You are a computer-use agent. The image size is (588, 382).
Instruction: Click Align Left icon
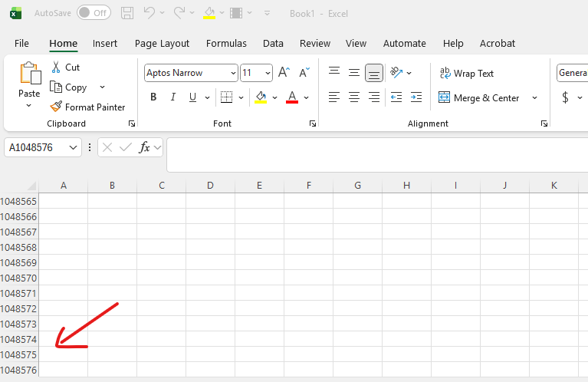click(x=334, y=97)
